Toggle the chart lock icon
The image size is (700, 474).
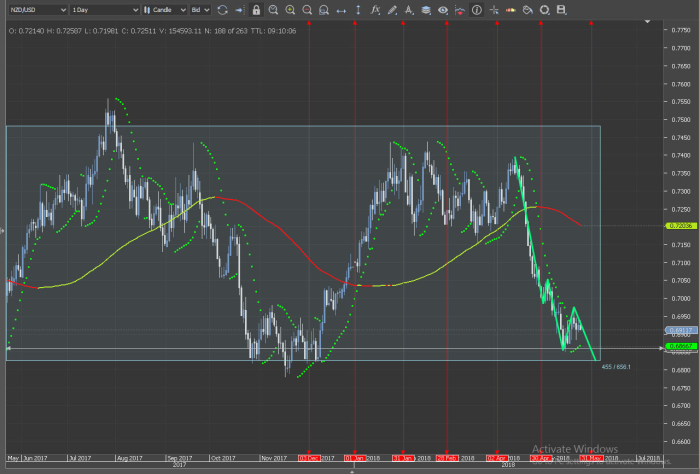click(256, 10)
